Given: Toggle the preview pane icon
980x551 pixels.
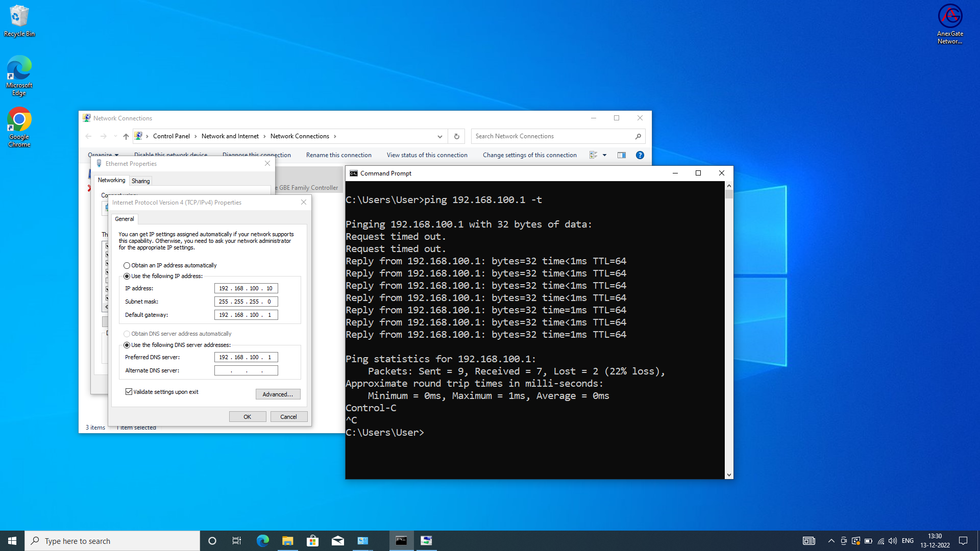Looking at the screenshot, I should pyautogui.click(x=621, y=155).
